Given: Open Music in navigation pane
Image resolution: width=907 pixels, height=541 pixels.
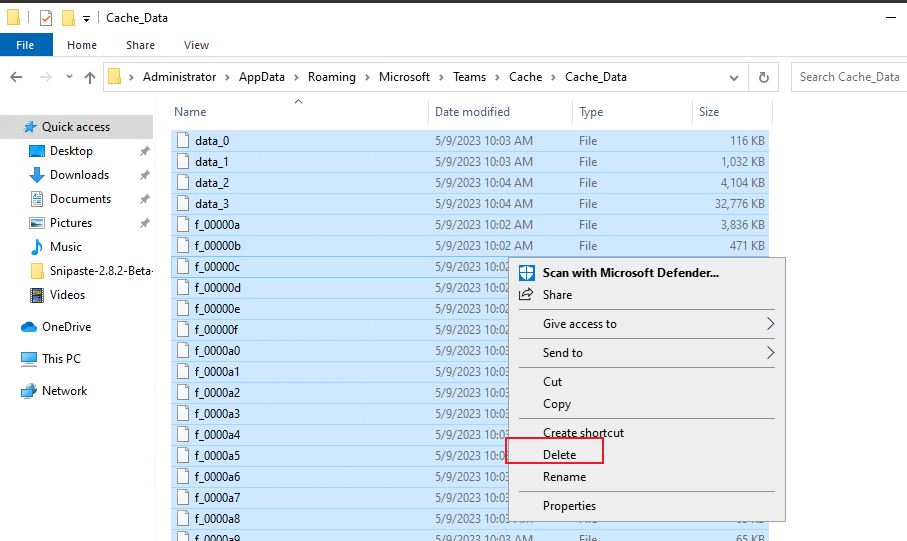Looking at the screenshot, I should (65, 247).
